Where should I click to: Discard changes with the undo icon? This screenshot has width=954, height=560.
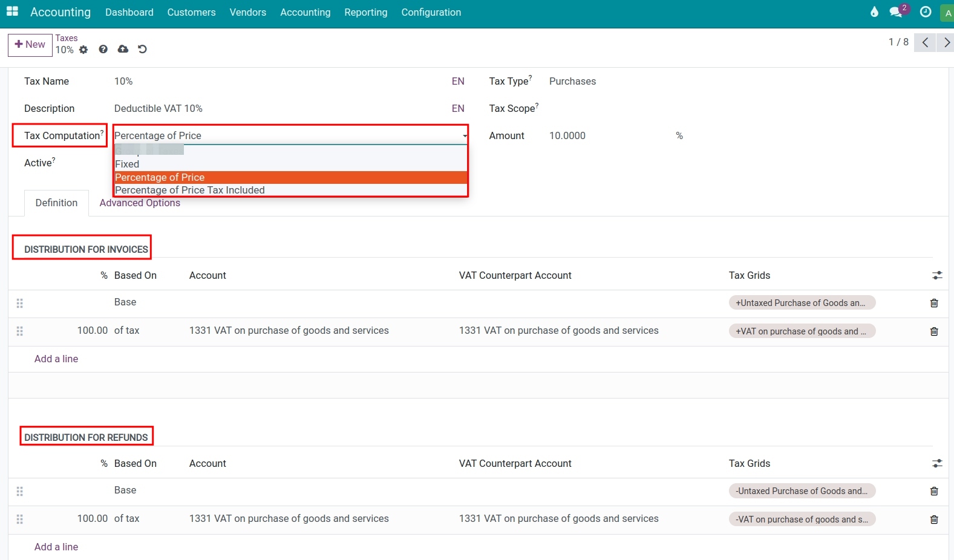pos(142,49)
